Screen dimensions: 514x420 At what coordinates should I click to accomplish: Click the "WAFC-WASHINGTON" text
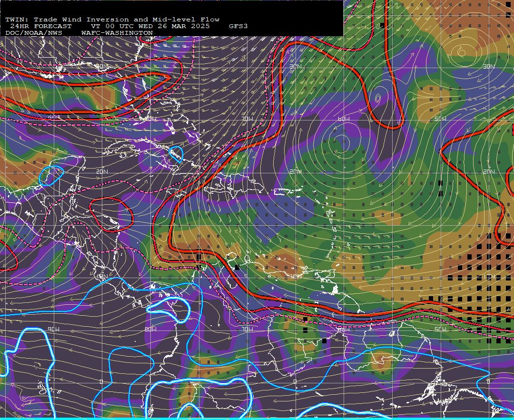pyautogui.click(x=117, y=33)
